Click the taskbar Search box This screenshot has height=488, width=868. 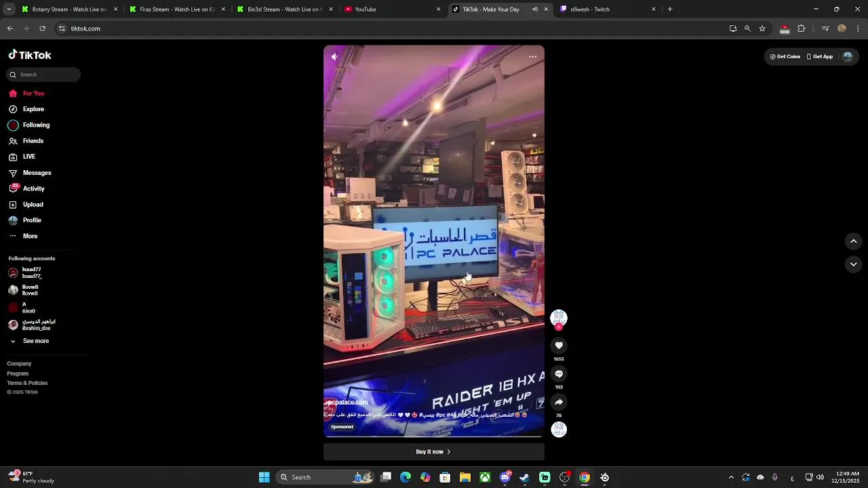click(325, 477)
